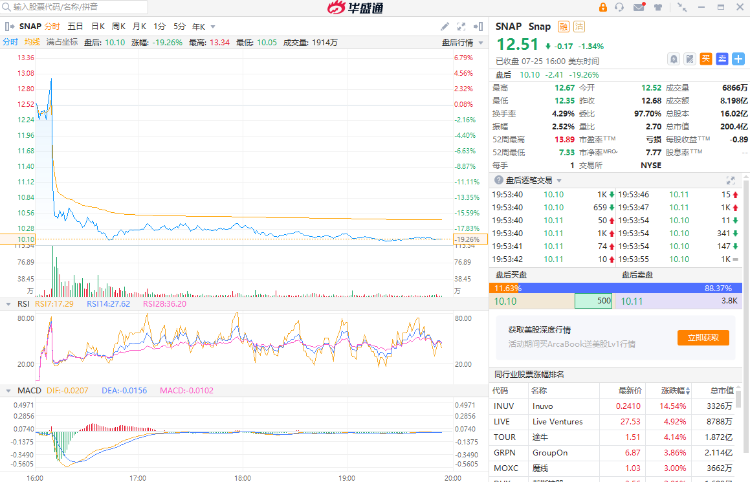Click the price alert bell icon

[x=674, y=59]
